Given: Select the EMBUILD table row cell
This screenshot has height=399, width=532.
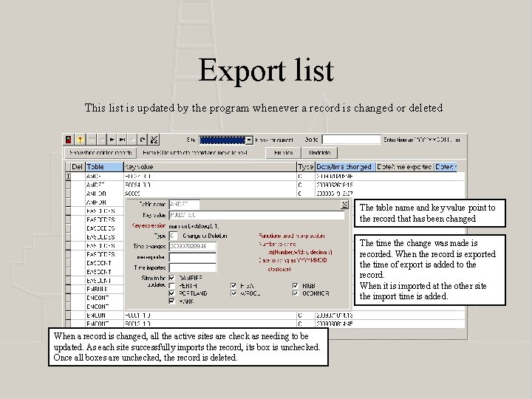Looking at the screenshot, I should click(104, 289).
